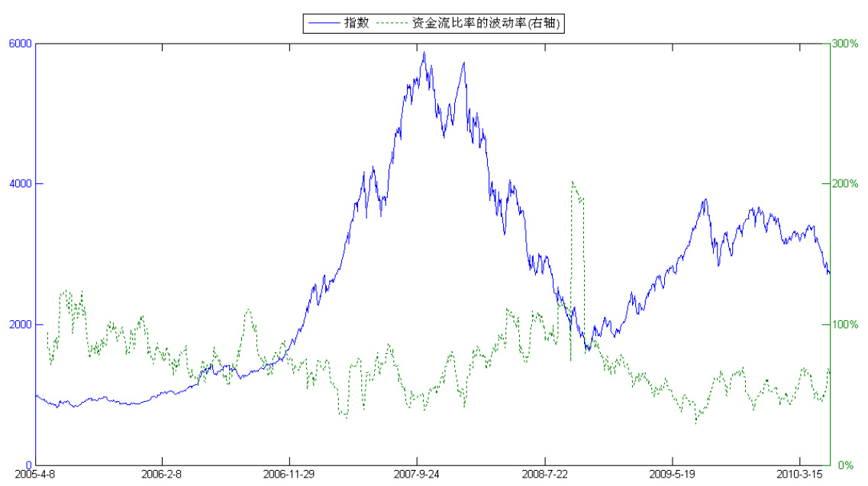The image size is (868, 486).
Task: Select the blue line sample in legend
Action: [x=324, y=24]
